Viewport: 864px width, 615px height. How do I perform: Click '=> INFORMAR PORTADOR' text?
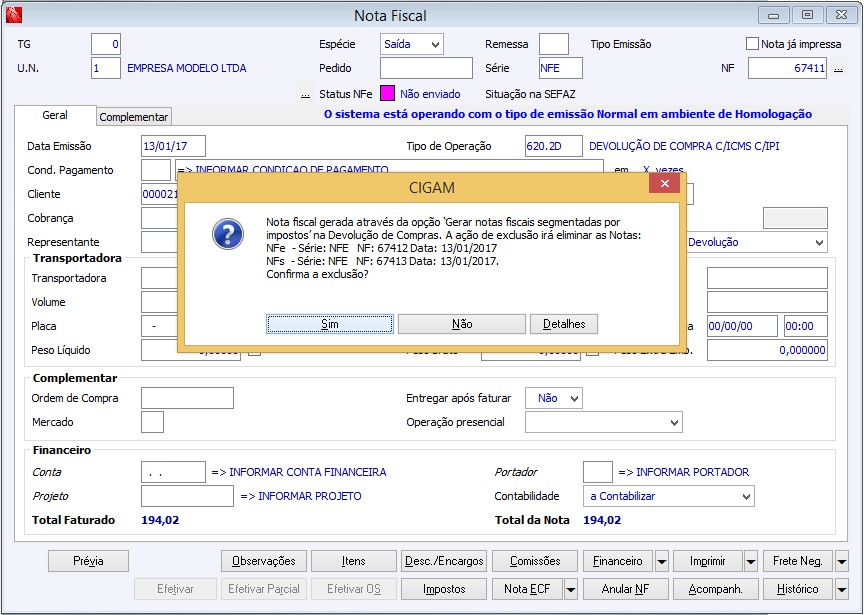coord(684,472)
